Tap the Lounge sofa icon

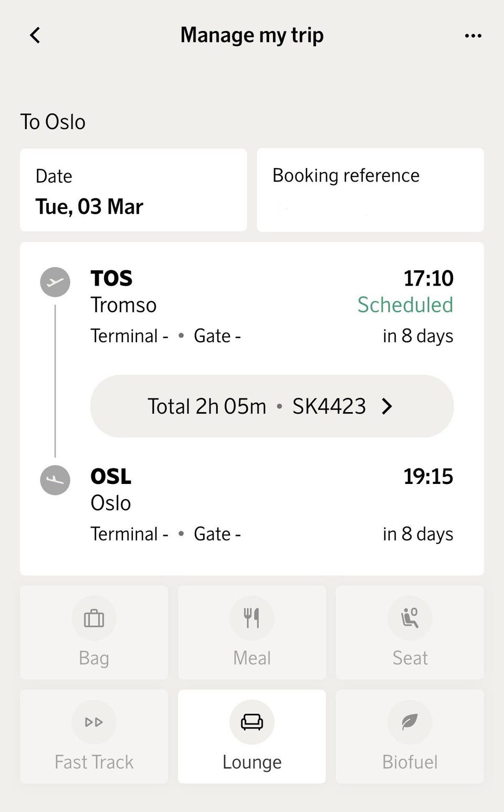tap(252, 722)
